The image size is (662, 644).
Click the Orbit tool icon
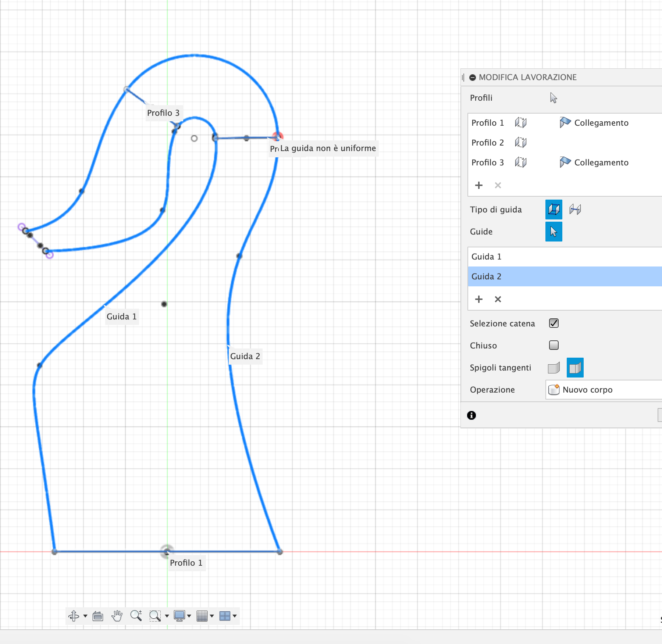(74, 616)
